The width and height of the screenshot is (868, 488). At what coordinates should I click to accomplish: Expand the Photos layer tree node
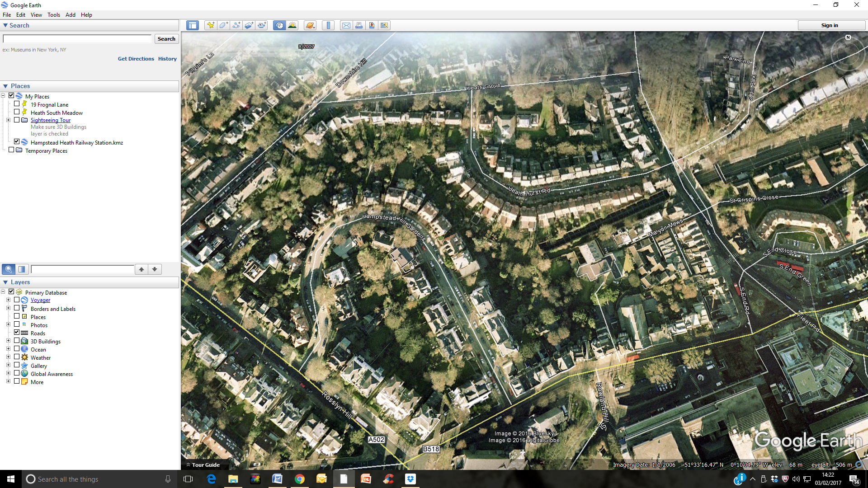point(8,324)
